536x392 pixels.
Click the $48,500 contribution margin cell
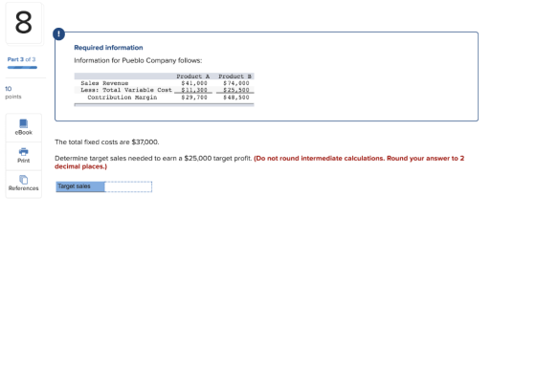pyautogui.click(x=236, y=98)
